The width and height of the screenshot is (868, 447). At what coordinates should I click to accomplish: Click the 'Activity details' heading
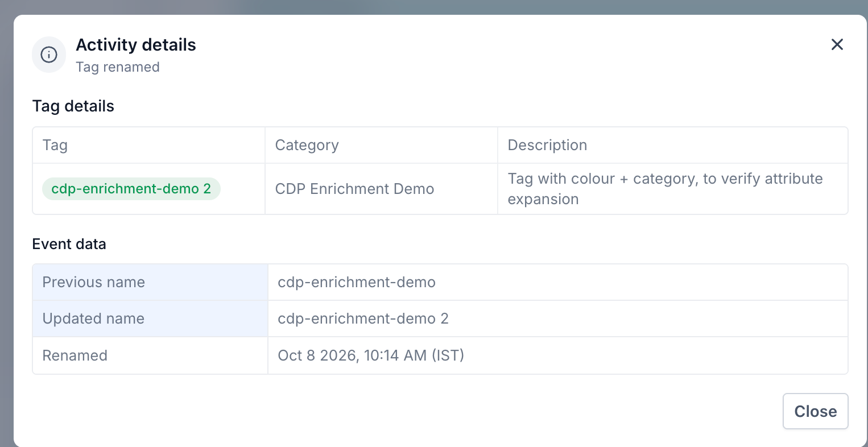pyautogui.click(x=136, y=45)
